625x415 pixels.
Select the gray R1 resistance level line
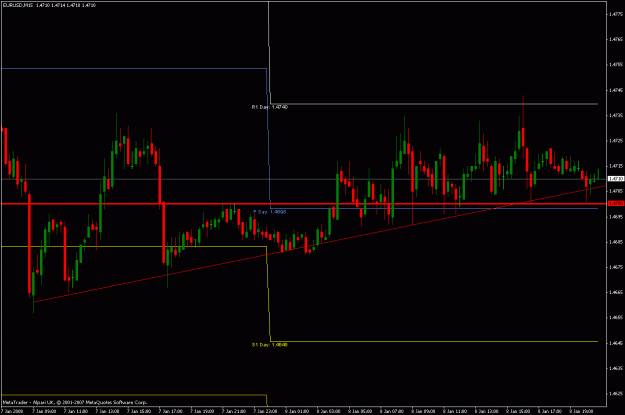(434, 104)
